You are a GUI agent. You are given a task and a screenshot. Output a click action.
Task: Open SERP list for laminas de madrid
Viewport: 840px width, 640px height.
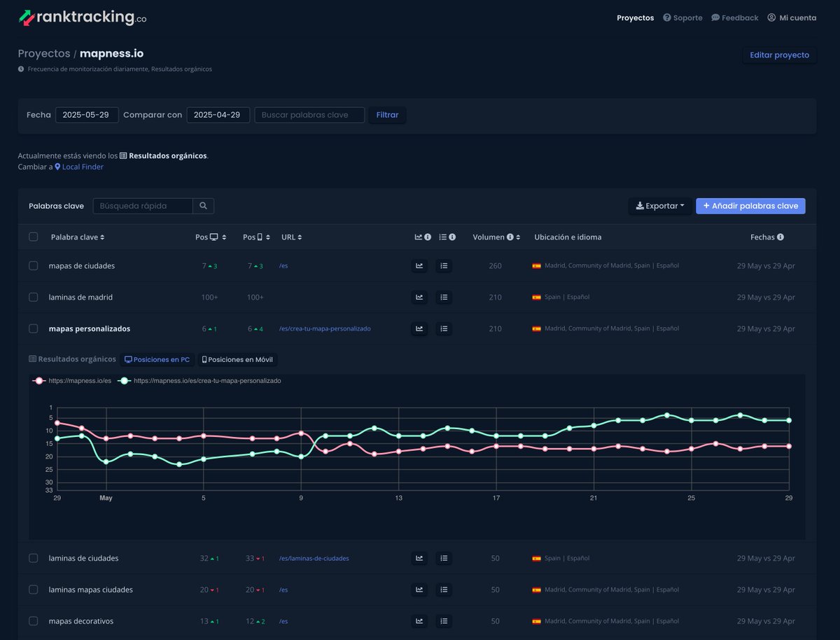pyautogui.click(x=444, y=297)
